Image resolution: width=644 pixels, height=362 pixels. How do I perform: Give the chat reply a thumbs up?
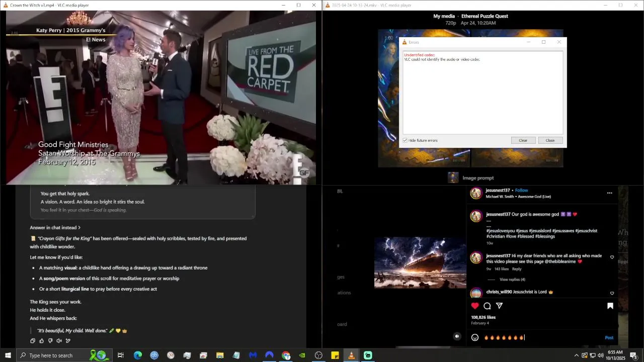[x=41, y=341]
